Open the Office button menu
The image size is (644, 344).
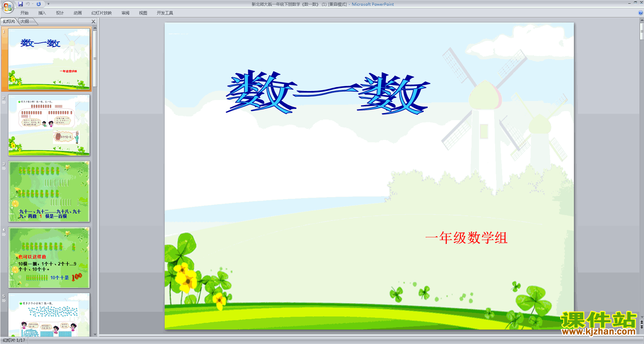point(7,6)
